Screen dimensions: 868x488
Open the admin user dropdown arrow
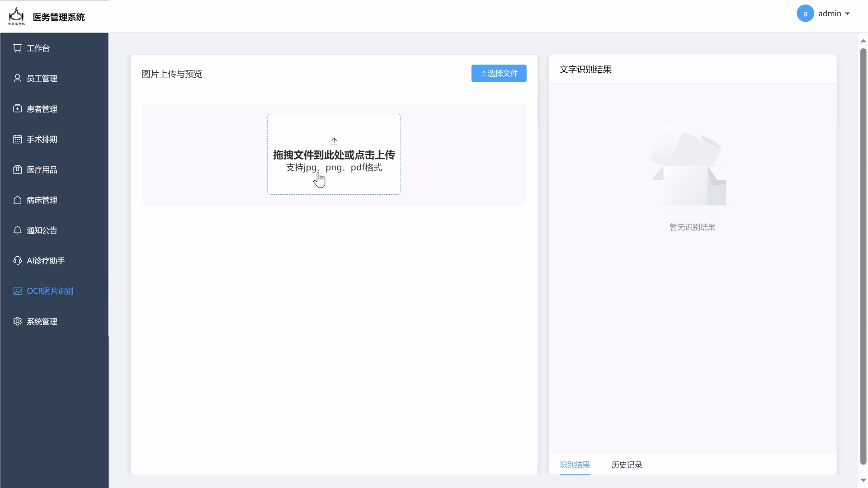point(848,14)
